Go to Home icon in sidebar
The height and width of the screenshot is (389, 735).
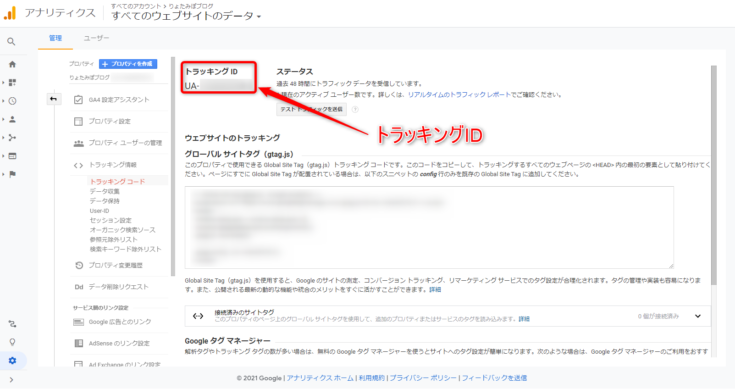pos(12,64)
